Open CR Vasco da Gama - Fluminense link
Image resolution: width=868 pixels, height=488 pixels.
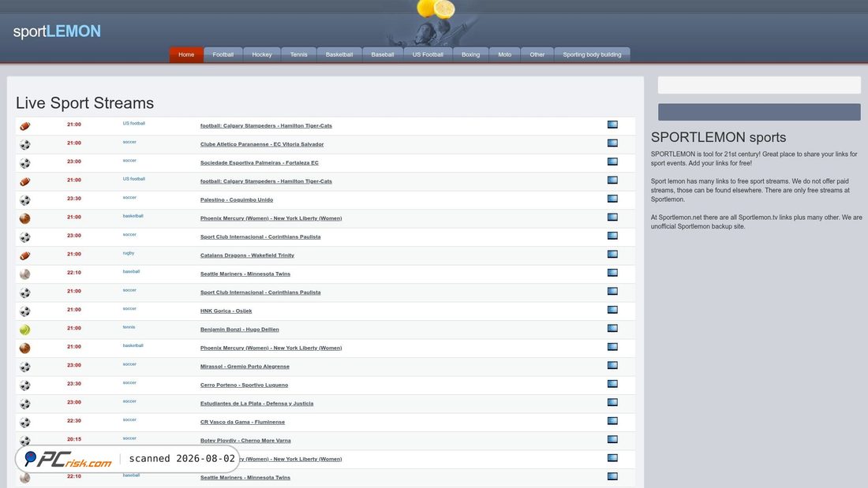coord(242,422)
